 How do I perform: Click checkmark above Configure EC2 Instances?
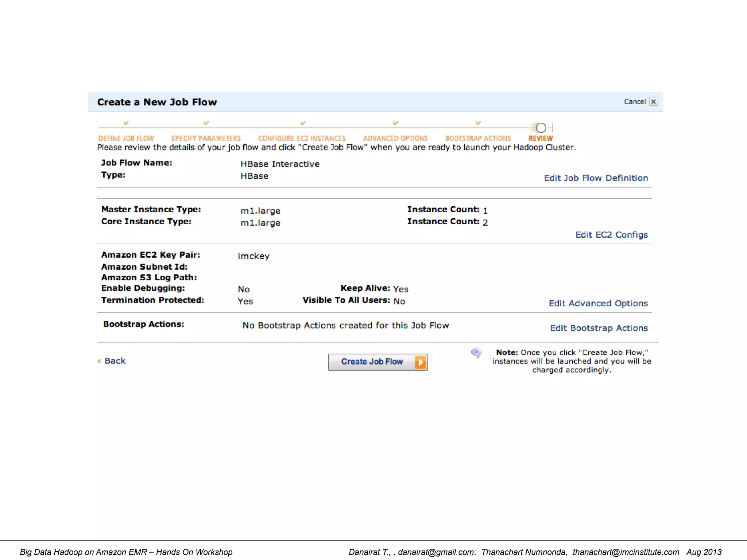click(x=303, y=123)
